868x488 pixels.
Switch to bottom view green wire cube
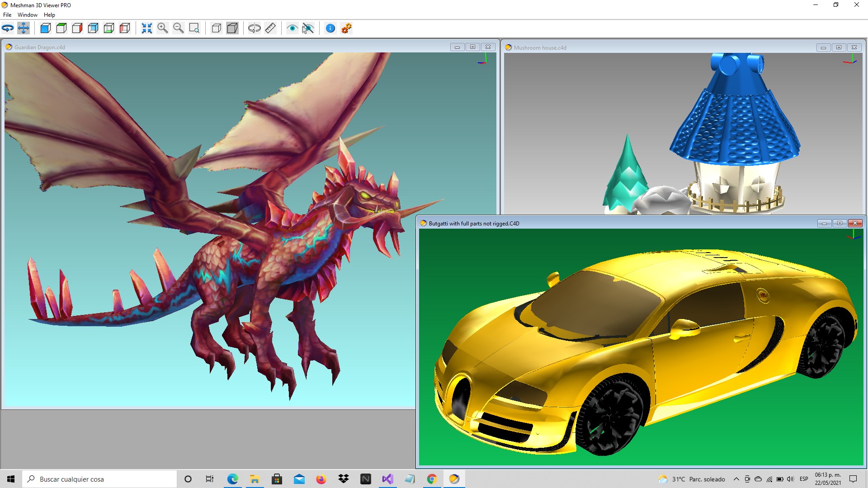tap(109, 28)
